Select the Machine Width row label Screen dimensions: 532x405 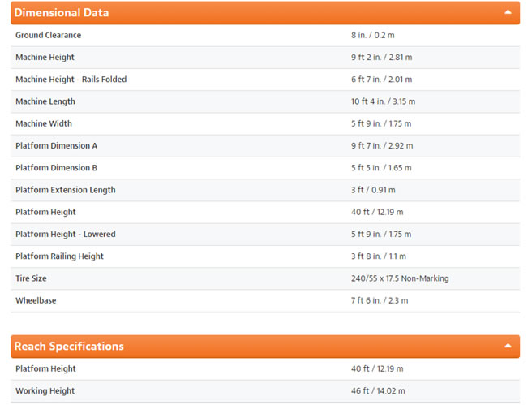[44, 123]
